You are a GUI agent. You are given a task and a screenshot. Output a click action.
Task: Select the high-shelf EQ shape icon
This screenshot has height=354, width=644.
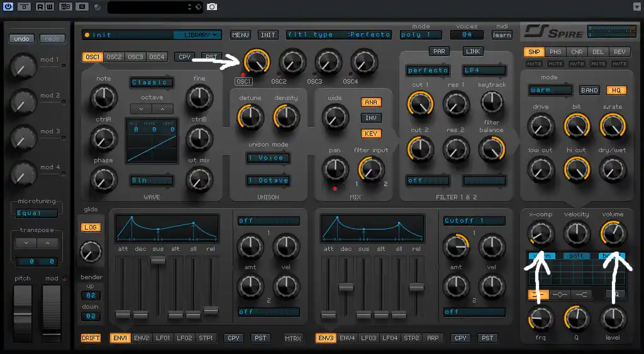pos(581,294)
